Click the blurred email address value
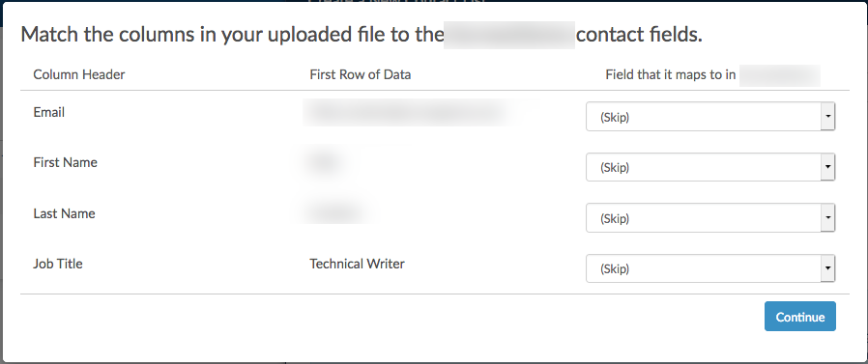 [409, 112]
